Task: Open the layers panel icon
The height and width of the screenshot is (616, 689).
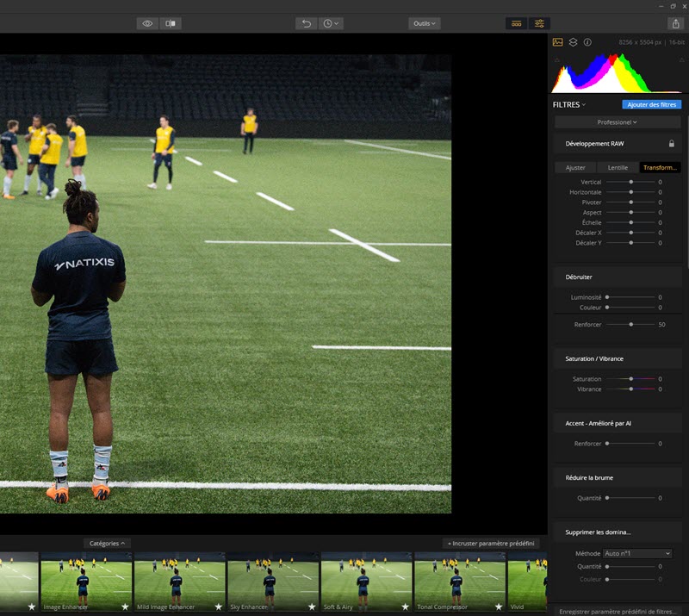Action: [573, 42]
